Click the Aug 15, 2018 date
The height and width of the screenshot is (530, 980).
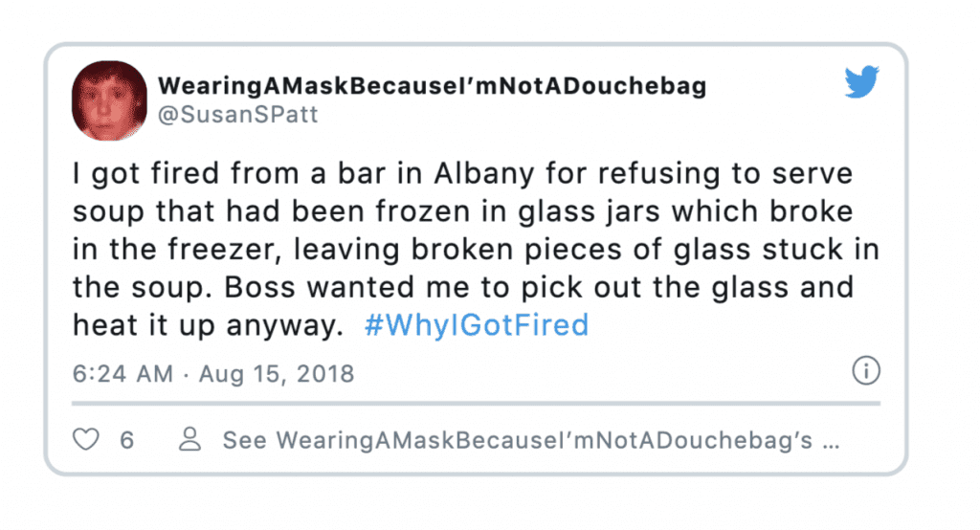277,374
